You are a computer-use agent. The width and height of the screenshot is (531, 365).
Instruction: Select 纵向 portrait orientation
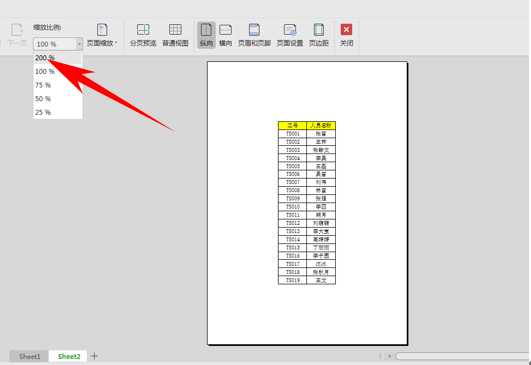point(206,35)
